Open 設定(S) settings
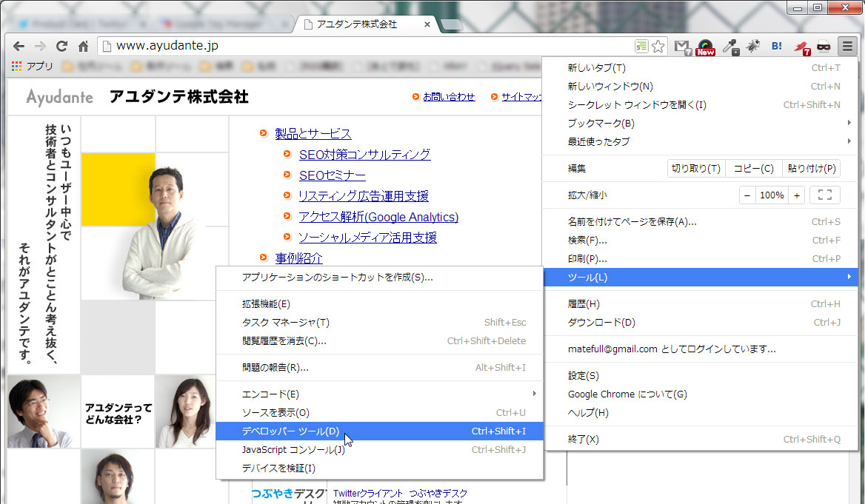 pos(701,375)
